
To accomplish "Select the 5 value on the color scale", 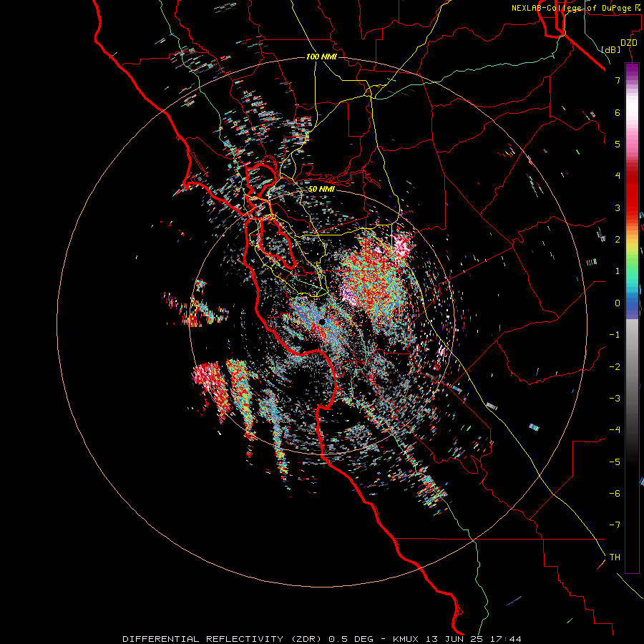I will coord(618,144).
